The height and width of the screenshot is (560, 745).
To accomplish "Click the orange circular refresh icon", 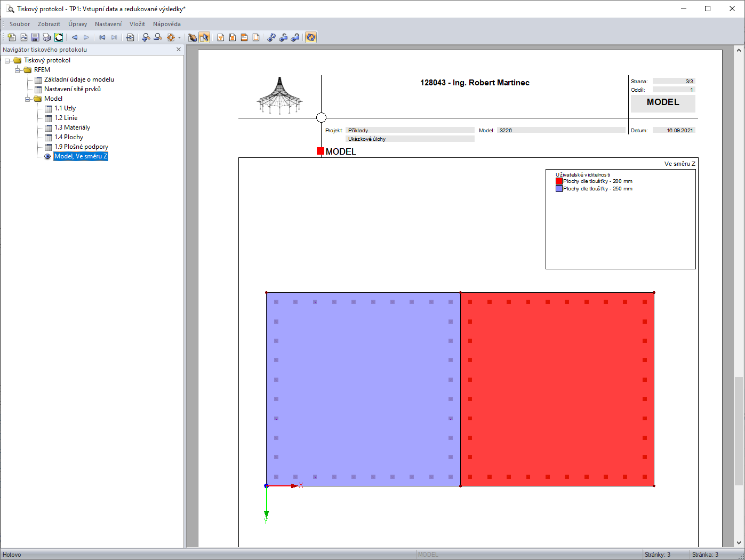I will pos(311,37).
